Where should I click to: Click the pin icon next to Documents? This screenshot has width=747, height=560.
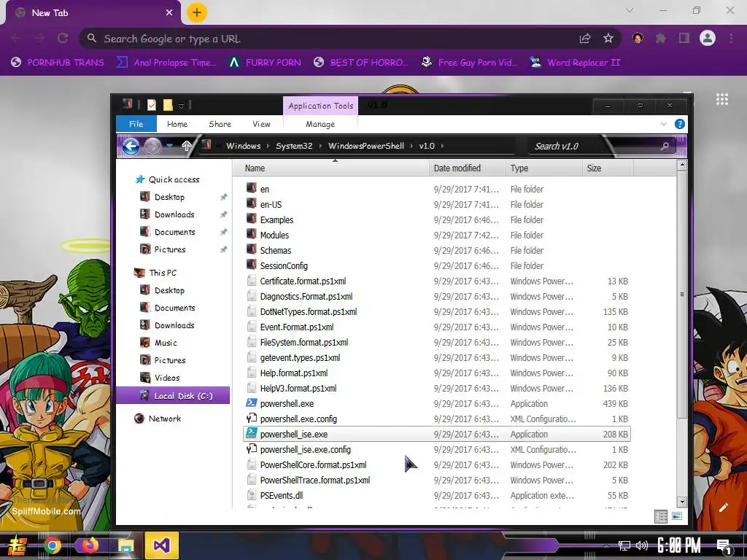tap(223, 232)
